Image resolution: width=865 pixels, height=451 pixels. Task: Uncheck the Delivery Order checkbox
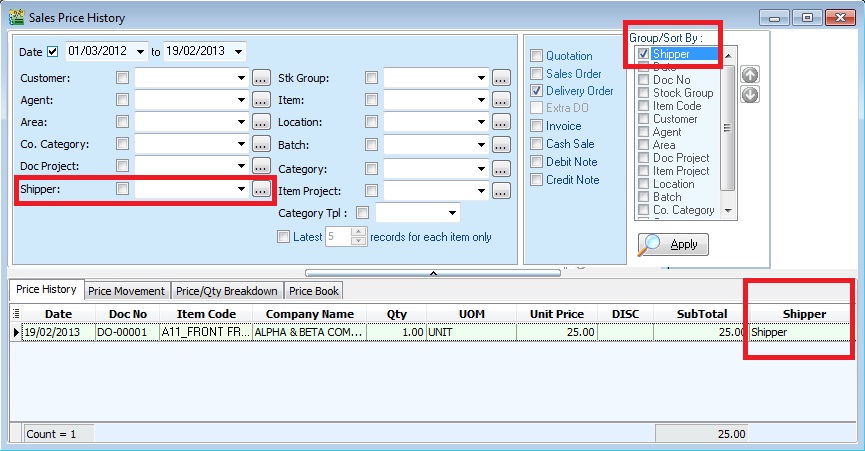537,91
